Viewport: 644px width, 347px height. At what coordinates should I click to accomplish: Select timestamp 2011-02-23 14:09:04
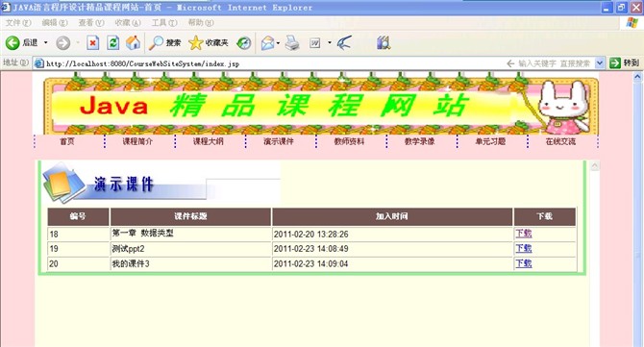click(310, 263)
